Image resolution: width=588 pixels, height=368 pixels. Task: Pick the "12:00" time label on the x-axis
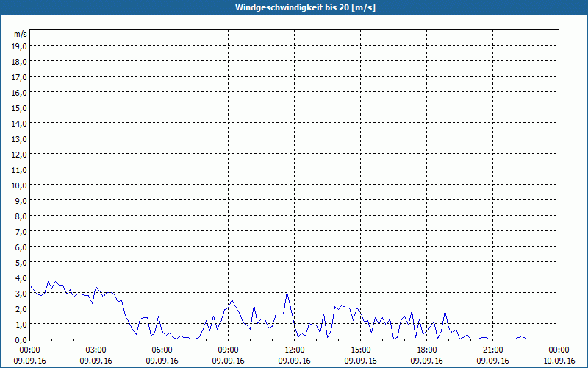[x=295, y=350]
